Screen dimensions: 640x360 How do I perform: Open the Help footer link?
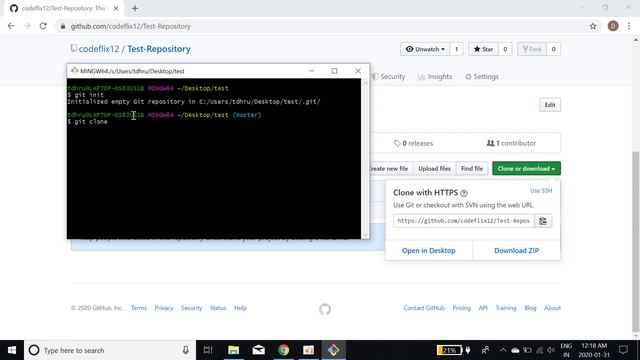click(240, 308)
